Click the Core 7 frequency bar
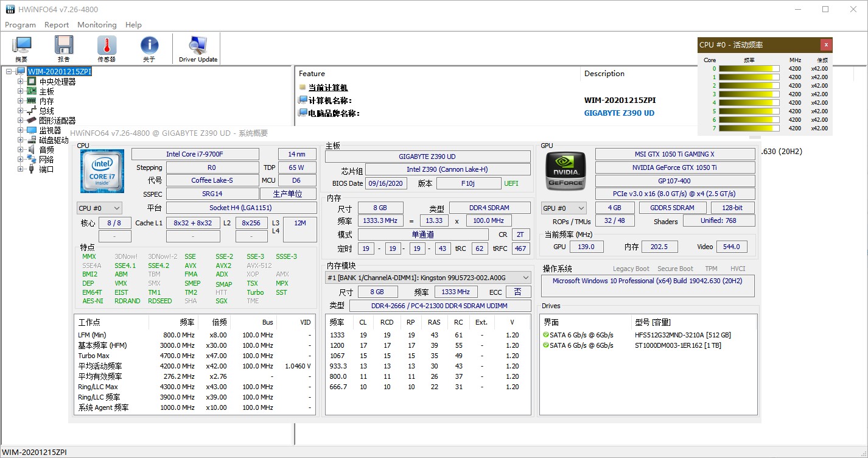The image size is (868, 458). tap(749, 129)
